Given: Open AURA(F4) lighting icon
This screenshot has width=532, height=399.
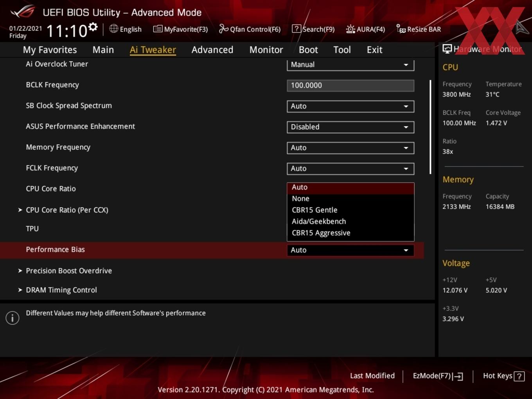Looking at the screenshot, I should [350, 29].
